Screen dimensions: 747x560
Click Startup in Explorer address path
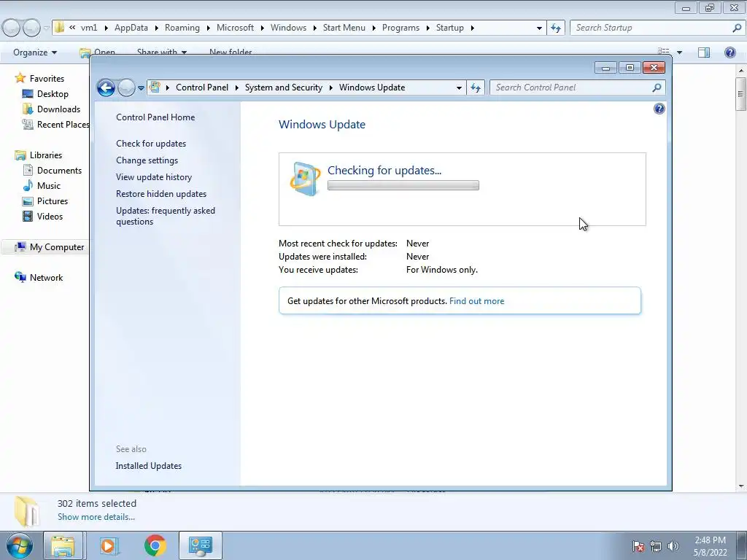[x=449, y=28]
